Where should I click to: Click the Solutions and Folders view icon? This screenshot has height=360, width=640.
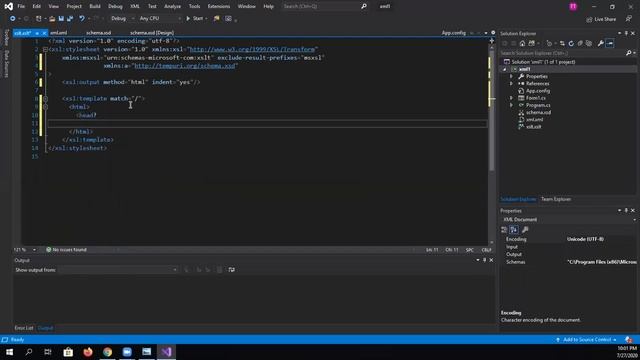click(x=532, y=43)
